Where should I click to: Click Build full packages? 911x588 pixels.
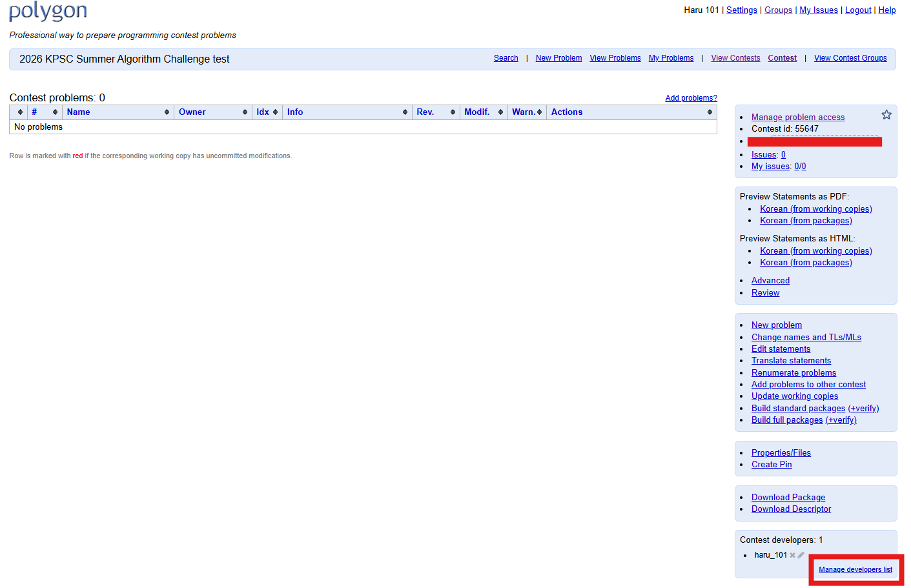coord(787,420)
